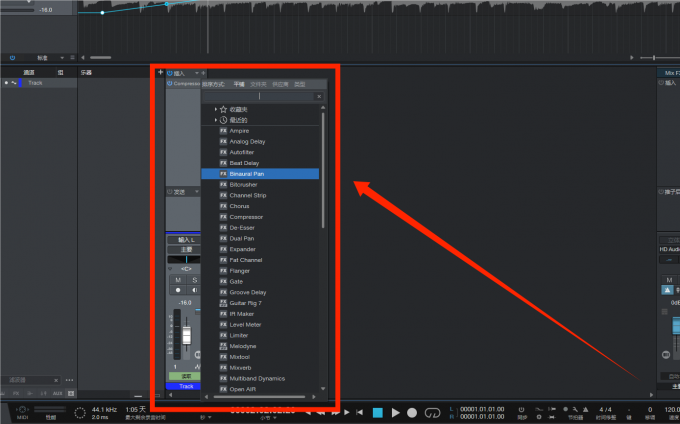Solo the Track channel with S button
The image size is (680, 424).
pos(194,280)
